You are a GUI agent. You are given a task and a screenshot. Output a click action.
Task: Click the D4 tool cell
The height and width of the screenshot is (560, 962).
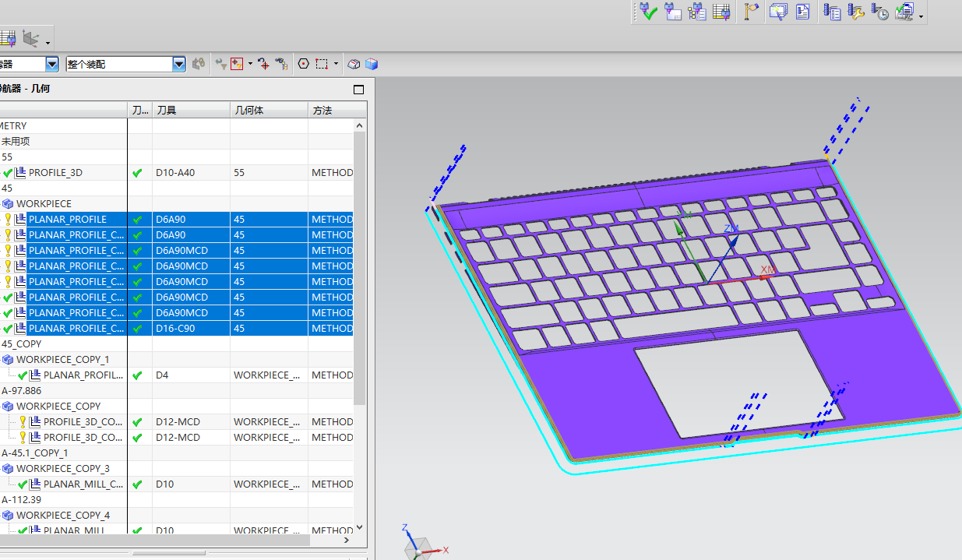click(x=191, y=375)
